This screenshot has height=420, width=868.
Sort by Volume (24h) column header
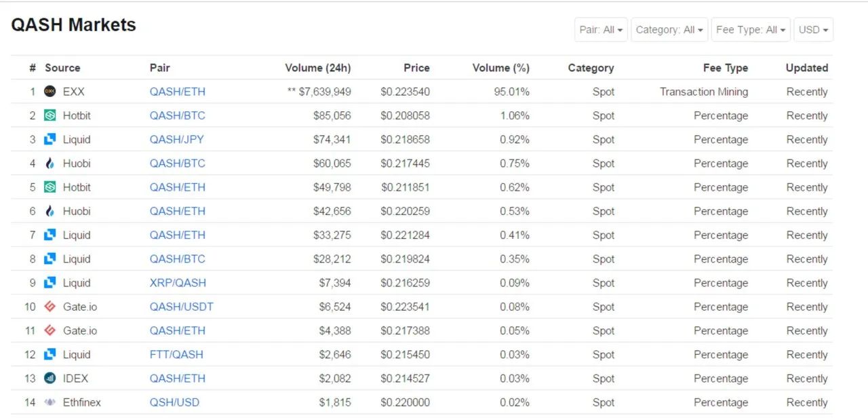pos(318,68)
